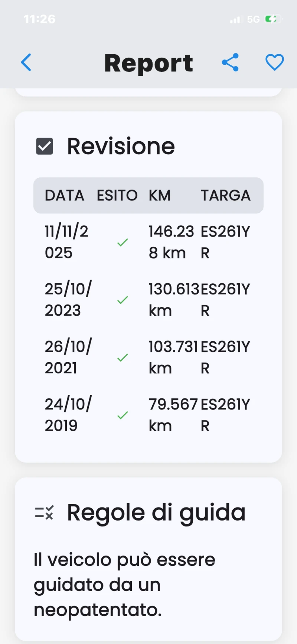Viewport: 297px width, 644px height.
Task: Click the Regole di guida rules icon
Action: click(x=45, y=513)
